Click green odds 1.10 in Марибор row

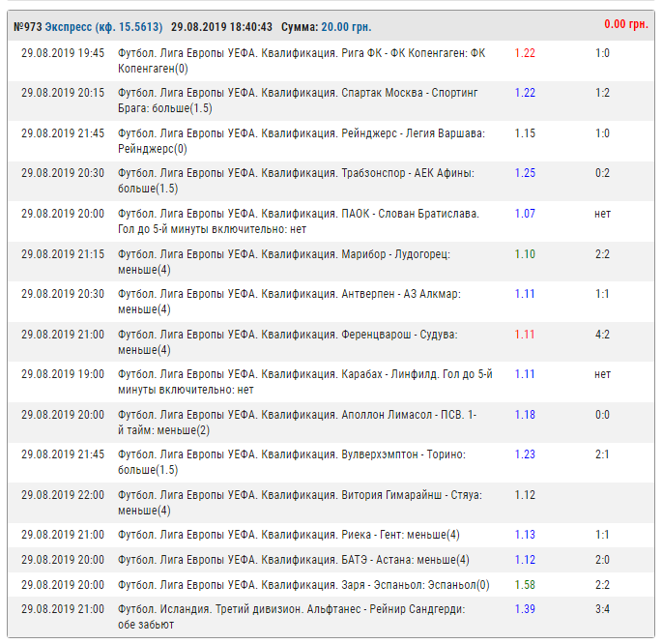pyautogui.click(x=525, y=254)
